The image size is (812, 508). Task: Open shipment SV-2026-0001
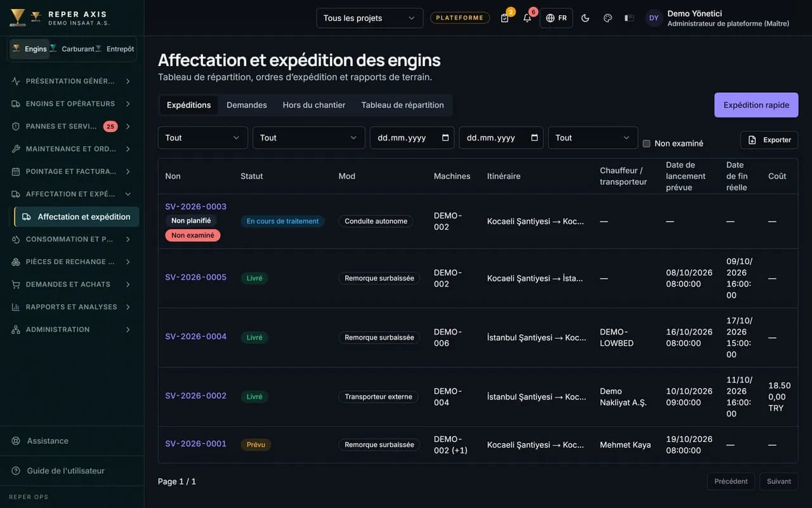tap(196, 444)
